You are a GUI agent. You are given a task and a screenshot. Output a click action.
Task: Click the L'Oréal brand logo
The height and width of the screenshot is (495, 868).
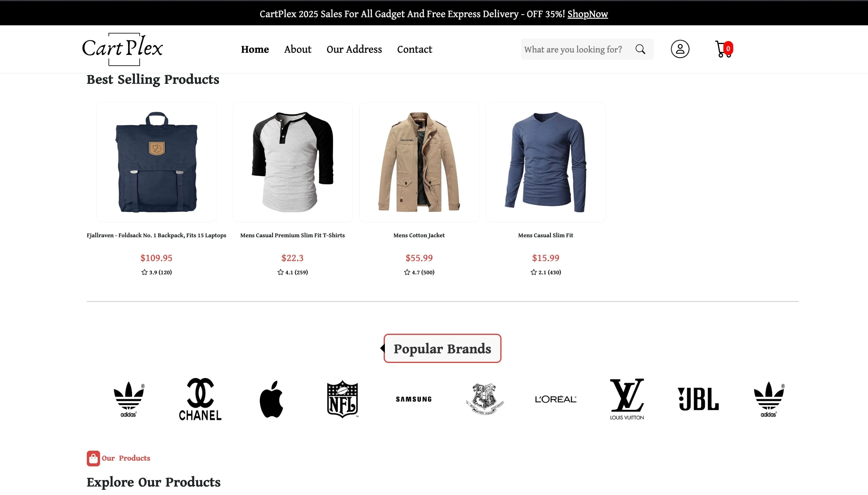click(556, 399)
